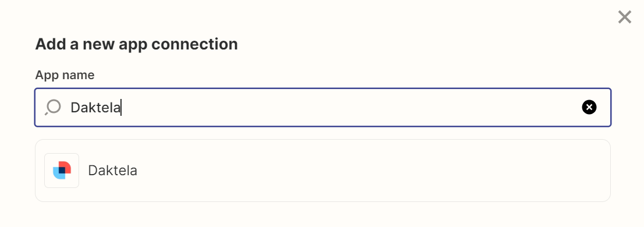Image resolution: width=644 pixels, height=227 pixels.
Task: Click the search field's blue outlined border
Action: tap(323, 89)
